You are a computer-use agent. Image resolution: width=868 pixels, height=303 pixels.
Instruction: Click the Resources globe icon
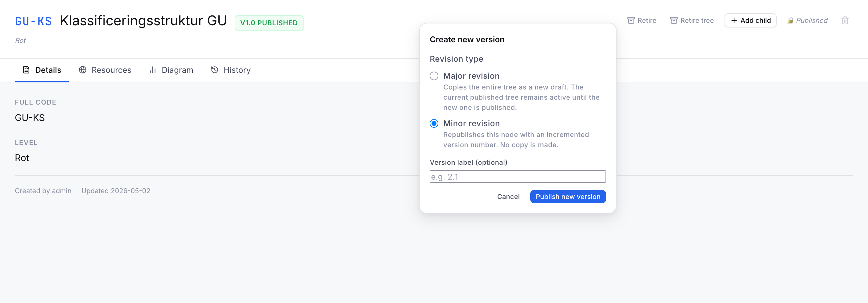83,70
